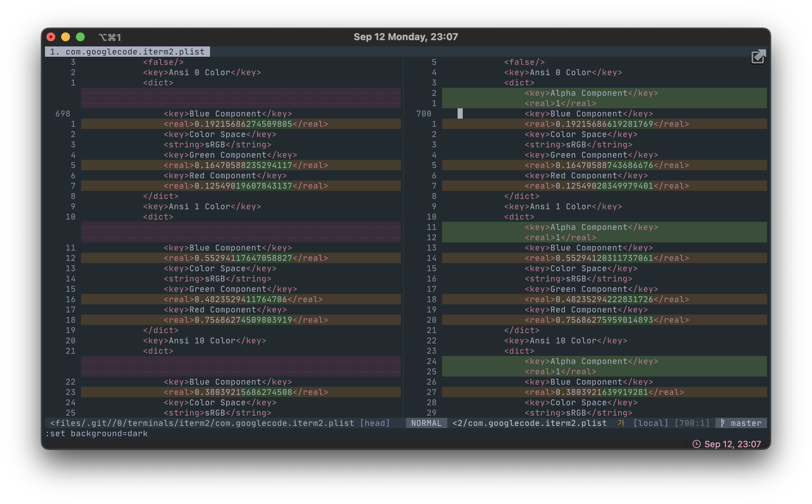Click the right pane '<2/com.googlecode.iterm2.plist' file name
The height and width of the screenshot is (504, 812).
pos(529,423)
